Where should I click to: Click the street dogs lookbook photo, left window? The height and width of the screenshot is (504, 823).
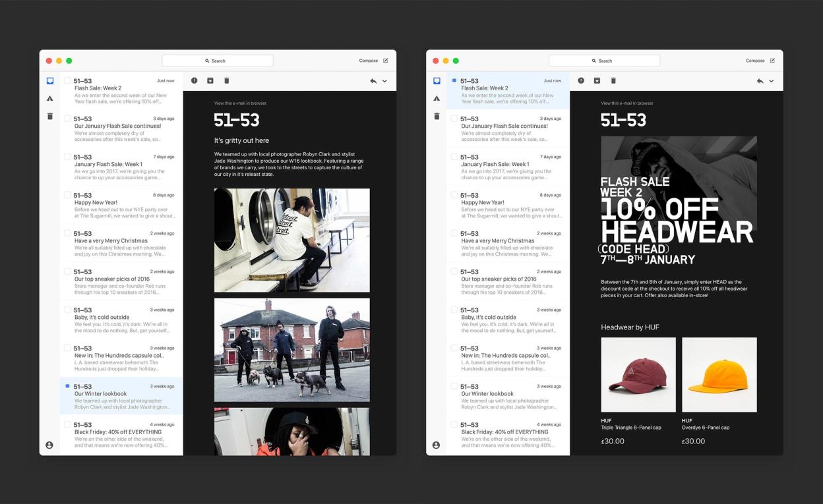(291, 350)
